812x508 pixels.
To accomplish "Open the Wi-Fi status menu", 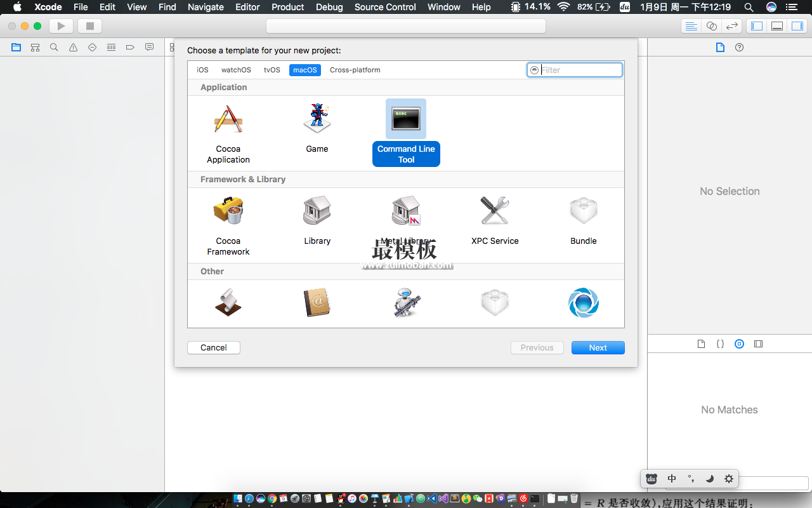I will [x=563, y=7].
